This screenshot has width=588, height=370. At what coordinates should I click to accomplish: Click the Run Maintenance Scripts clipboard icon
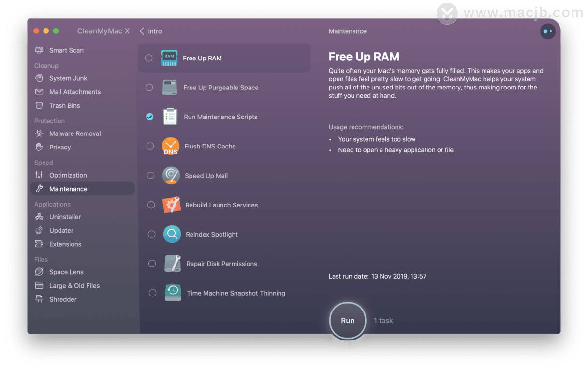pos(170,117)
